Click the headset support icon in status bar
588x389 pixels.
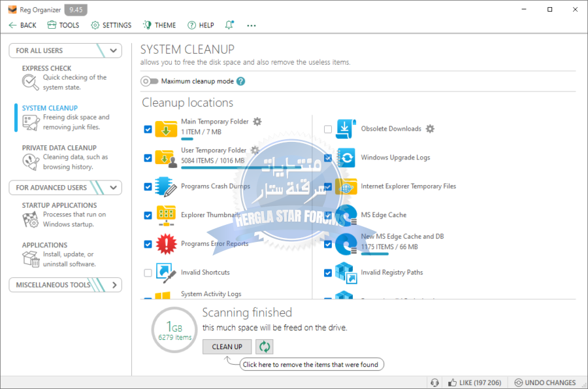coord(434,382)
